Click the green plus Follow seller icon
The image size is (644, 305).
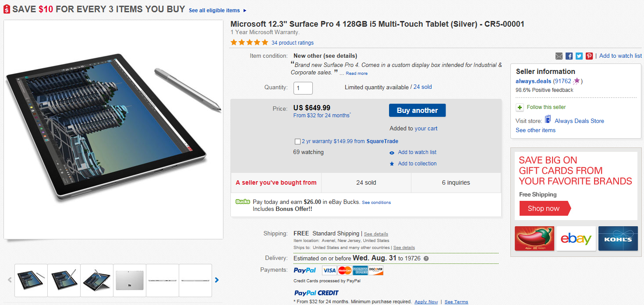click(x=520, y=107)
